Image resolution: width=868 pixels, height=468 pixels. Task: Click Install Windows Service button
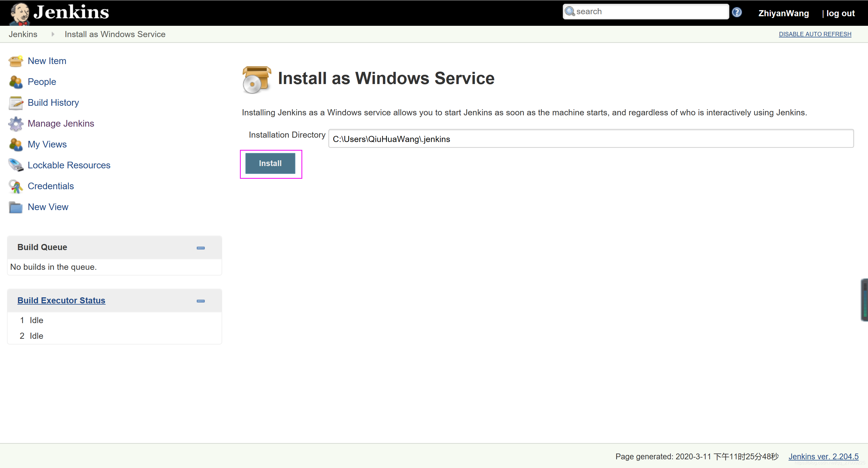pos(270,163)
